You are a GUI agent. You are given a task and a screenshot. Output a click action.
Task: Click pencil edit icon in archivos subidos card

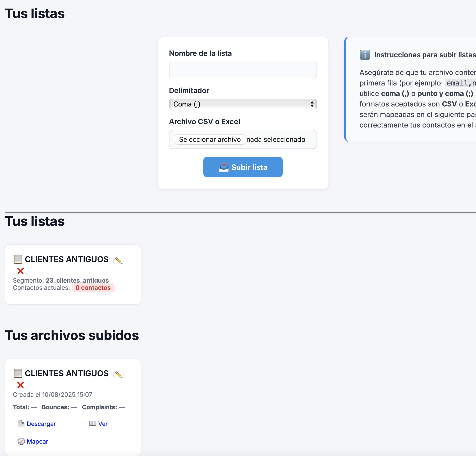pos(118,374)
